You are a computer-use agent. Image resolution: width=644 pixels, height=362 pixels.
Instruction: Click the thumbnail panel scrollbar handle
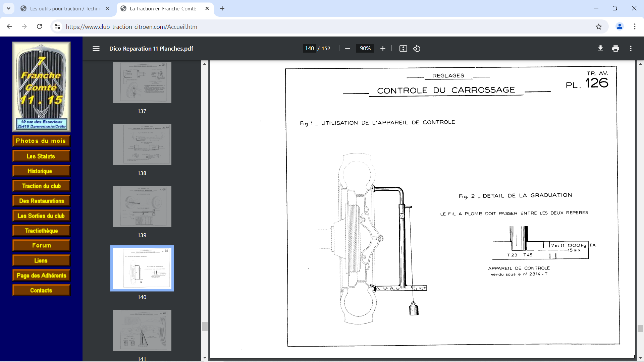205,326
